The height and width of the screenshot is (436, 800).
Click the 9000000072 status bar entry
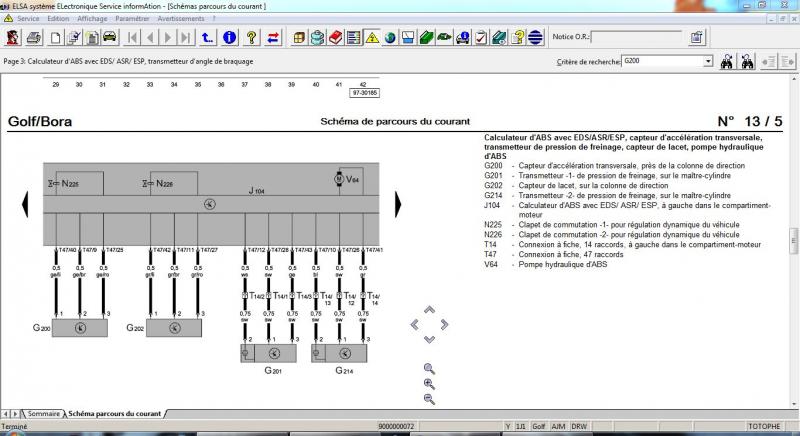pos(396,426)
